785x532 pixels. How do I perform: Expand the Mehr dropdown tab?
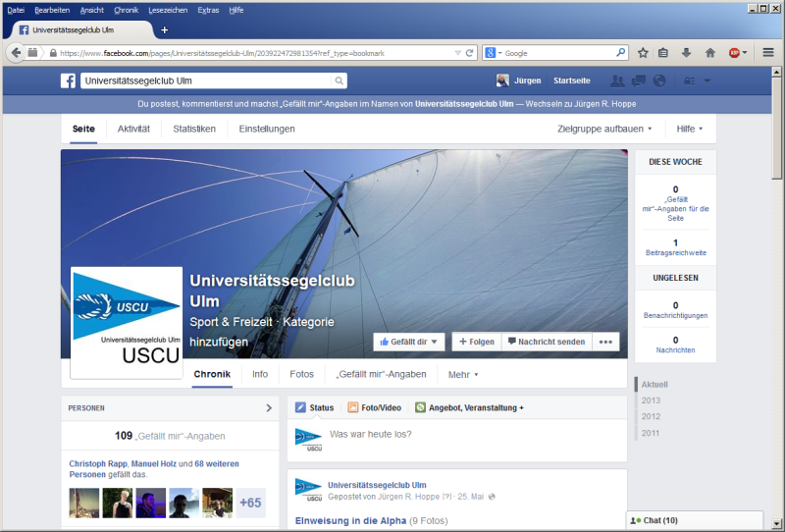tap(463, 375)
